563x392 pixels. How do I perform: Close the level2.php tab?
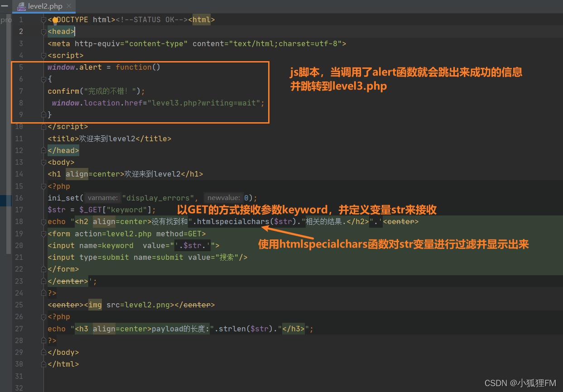pyautogui.click(x=68, y=6)
